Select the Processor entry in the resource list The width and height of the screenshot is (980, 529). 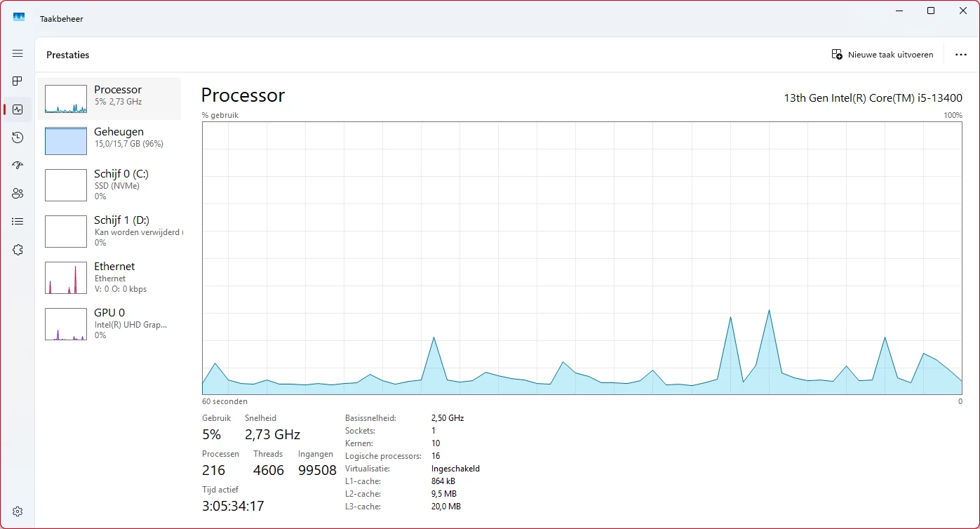[109, 99]
